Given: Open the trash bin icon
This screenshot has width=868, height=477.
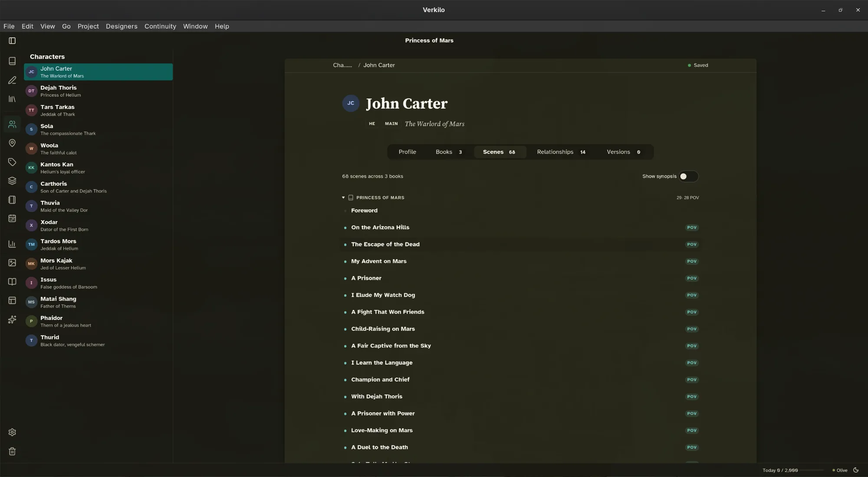Looking at the screenshot, I should 12,451.
